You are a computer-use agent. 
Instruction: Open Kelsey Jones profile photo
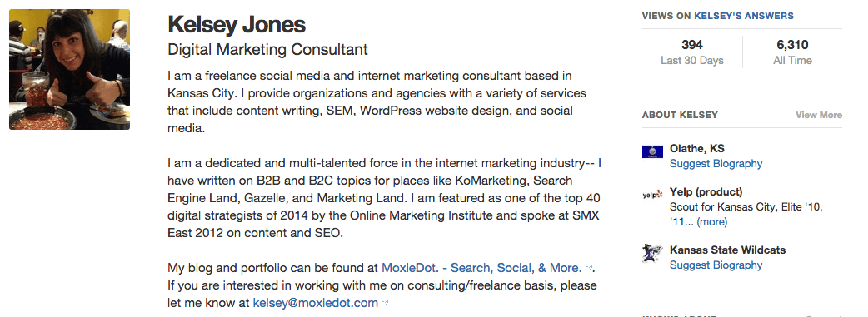pos(70,70)
